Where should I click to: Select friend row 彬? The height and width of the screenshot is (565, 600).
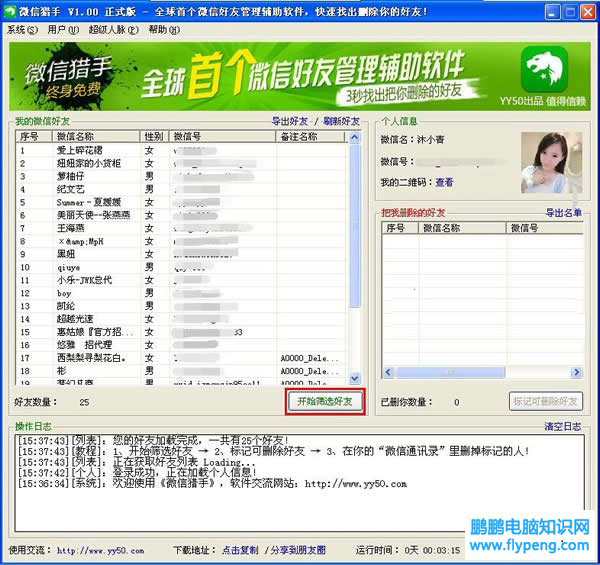(181, 371)
